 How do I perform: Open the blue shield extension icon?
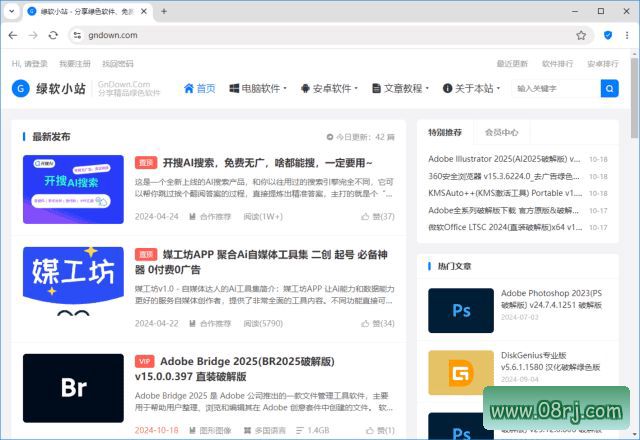[x=608, y=35]
